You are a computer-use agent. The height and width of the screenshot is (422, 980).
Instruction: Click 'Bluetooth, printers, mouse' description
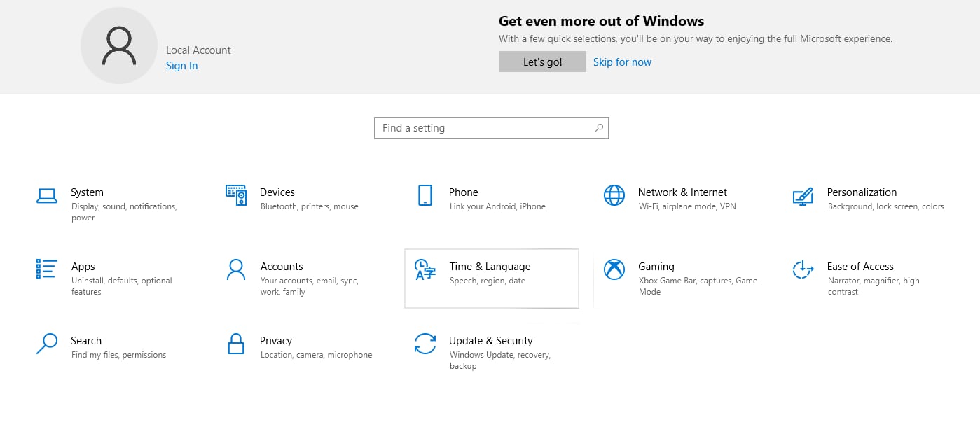[310, 206]
